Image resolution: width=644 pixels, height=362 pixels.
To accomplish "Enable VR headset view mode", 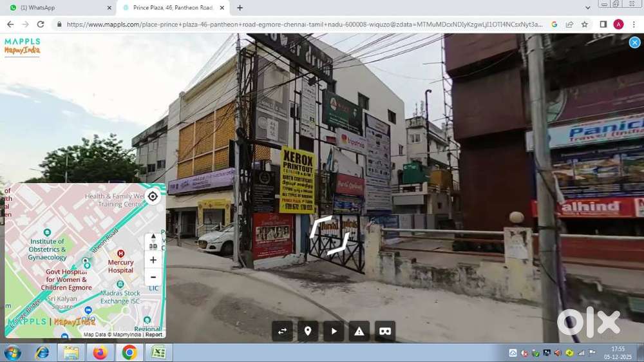I will [385, 331].
